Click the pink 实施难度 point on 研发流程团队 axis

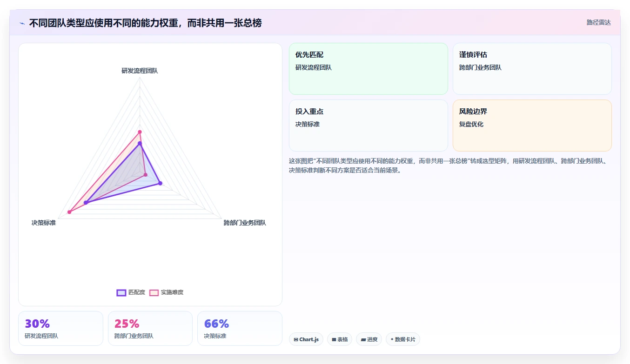[140, 132]
